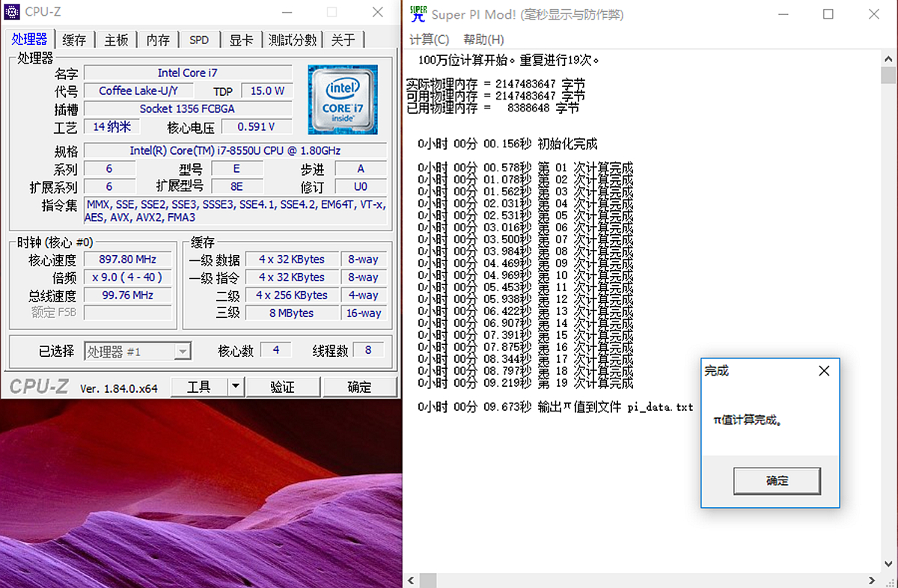Open the 处理器 #1 selector dropdown
Screen dimensions: 898x588
183,351
